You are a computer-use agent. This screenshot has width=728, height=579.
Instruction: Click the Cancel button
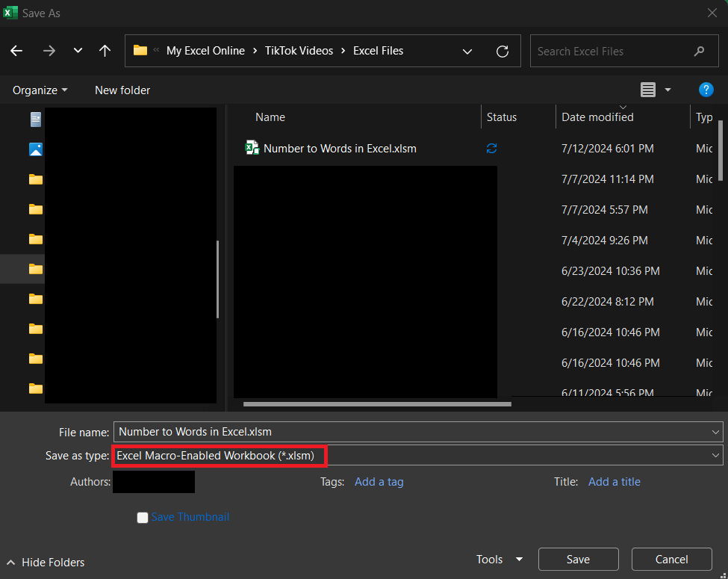pos(671,560)
